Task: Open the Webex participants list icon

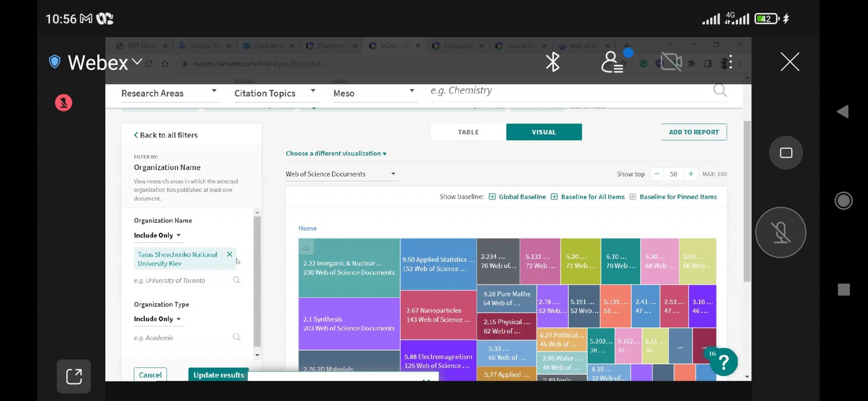Action: 612,62
